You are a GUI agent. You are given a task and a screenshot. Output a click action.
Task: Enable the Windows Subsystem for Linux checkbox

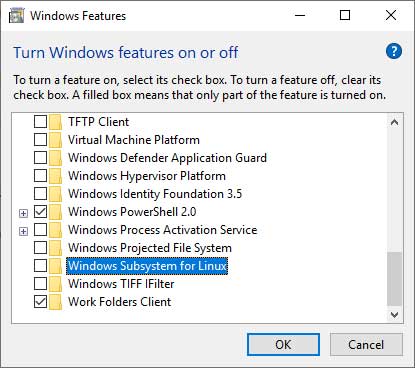[40, 266]
